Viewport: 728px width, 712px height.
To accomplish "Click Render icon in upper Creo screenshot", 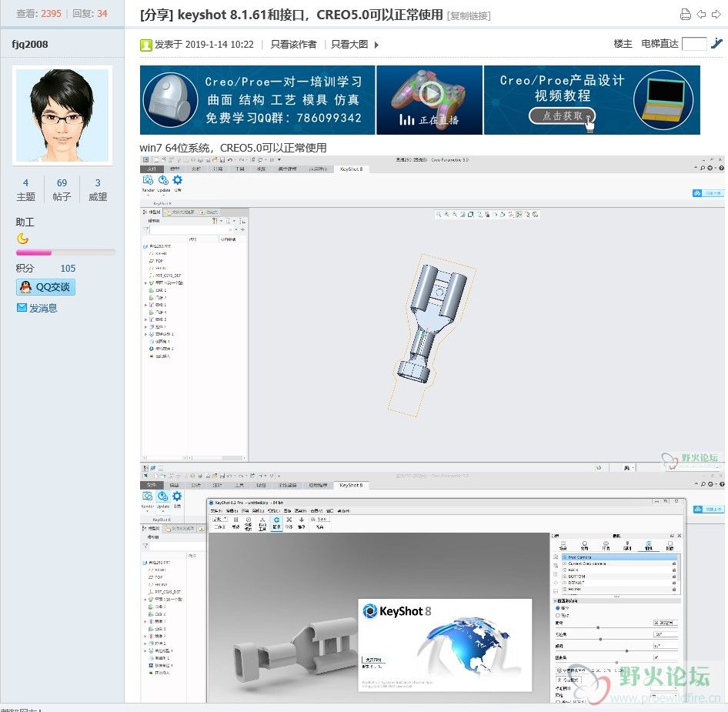I will click(148, 181).
